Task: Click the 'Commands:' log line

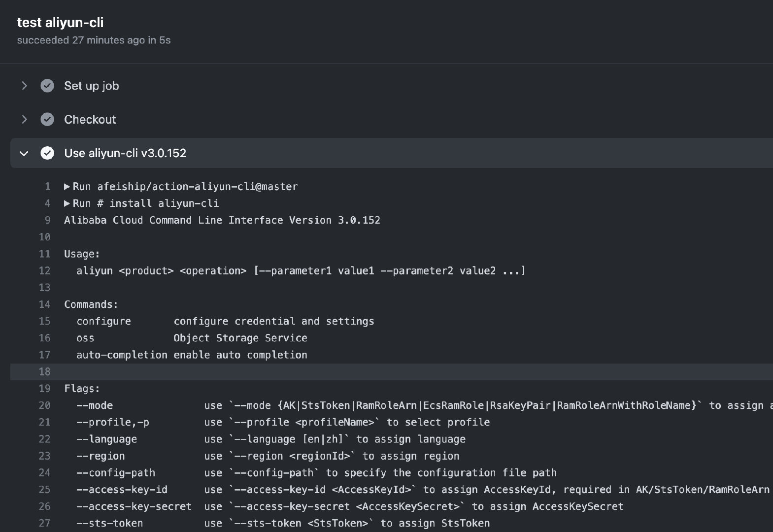Action: tap(91, 304)
